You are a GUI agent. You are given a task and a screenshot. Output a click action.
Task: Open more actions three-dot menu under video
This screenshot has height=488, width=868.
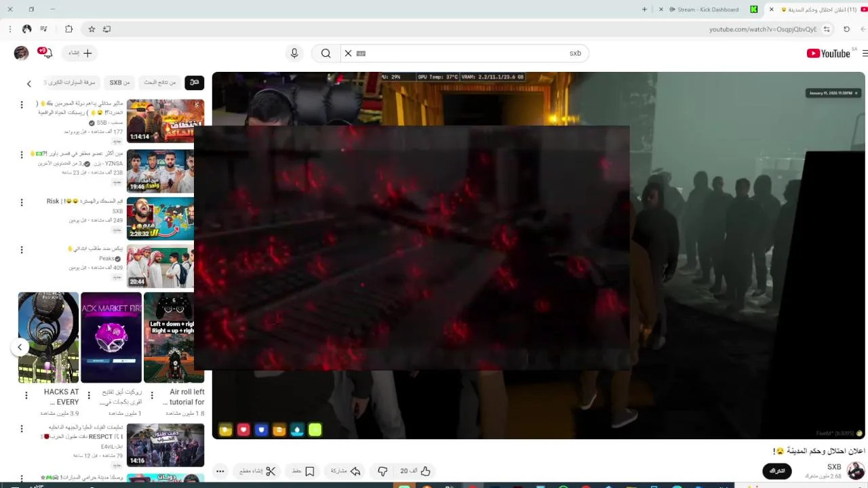click(x=220, y=471)
